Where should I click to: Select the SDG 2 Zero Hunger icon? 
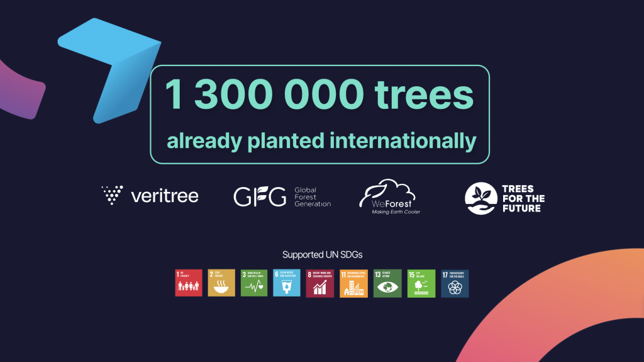point(221,283)
